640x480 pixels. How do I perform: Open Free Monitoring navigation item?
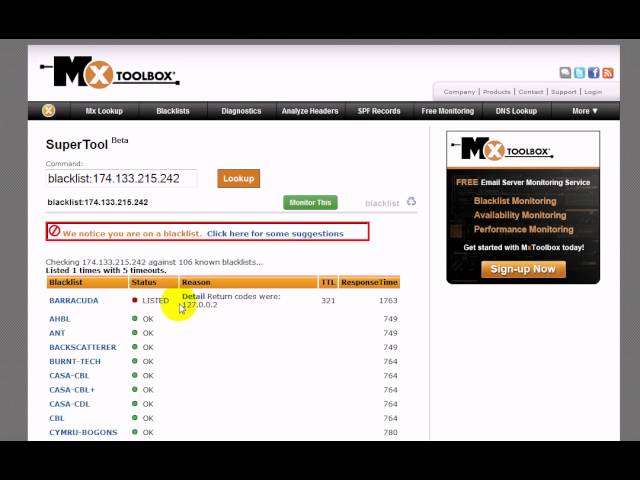(x=448, y=111)
